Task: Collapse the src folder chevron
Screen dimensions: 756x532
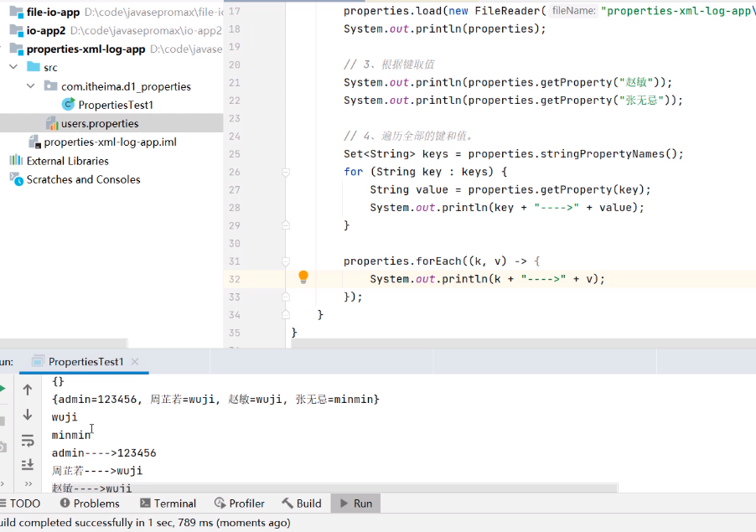Action: pyautogui.click(x=13, y=66)
